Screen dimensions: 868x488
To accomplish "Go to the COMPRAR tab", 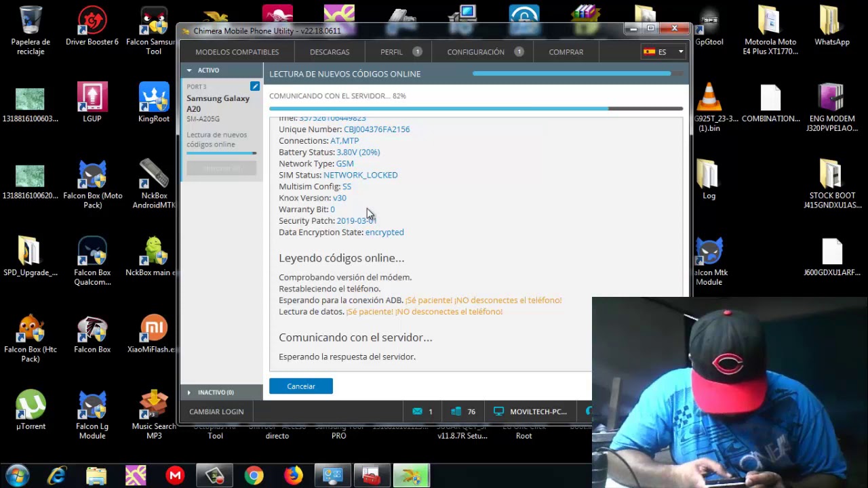I will [566, 52].
